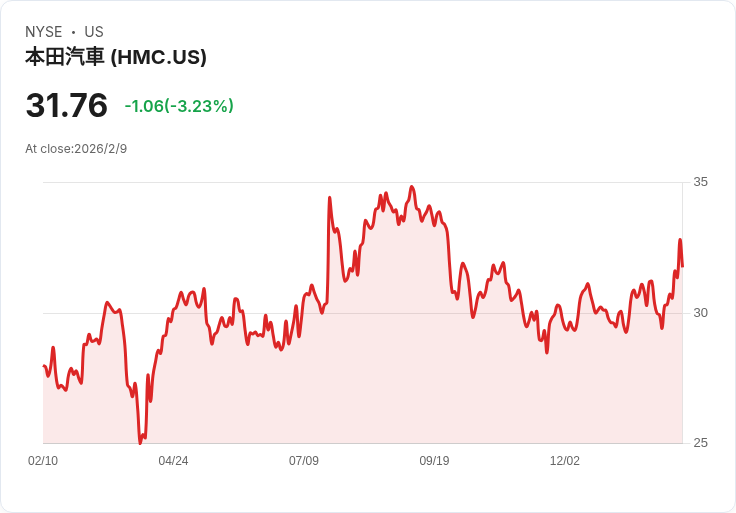
Task: Click the sharp July spike on the chart
Action: click(330, 198)
